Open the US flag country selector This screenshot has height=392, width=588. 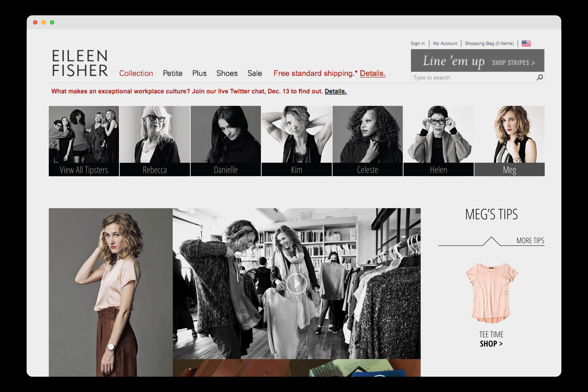[x=526, y=43]
